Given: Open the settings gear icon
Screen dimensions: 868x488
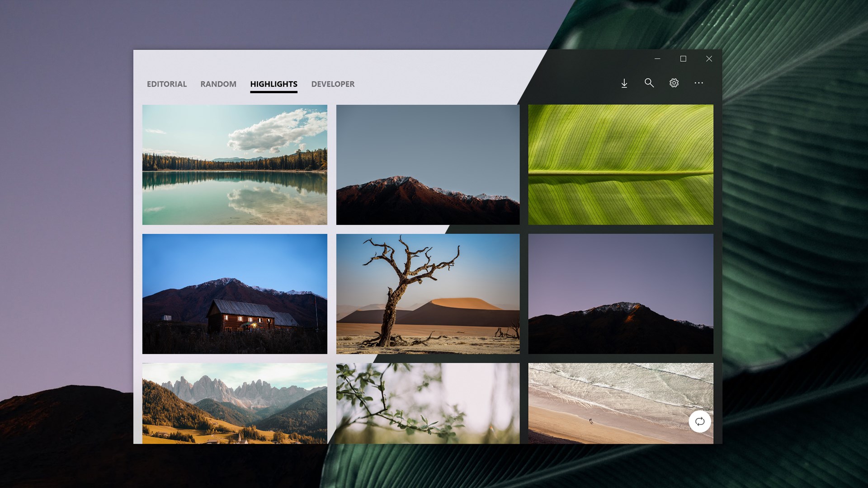Looking at the screenshot, I should (674, 83).
